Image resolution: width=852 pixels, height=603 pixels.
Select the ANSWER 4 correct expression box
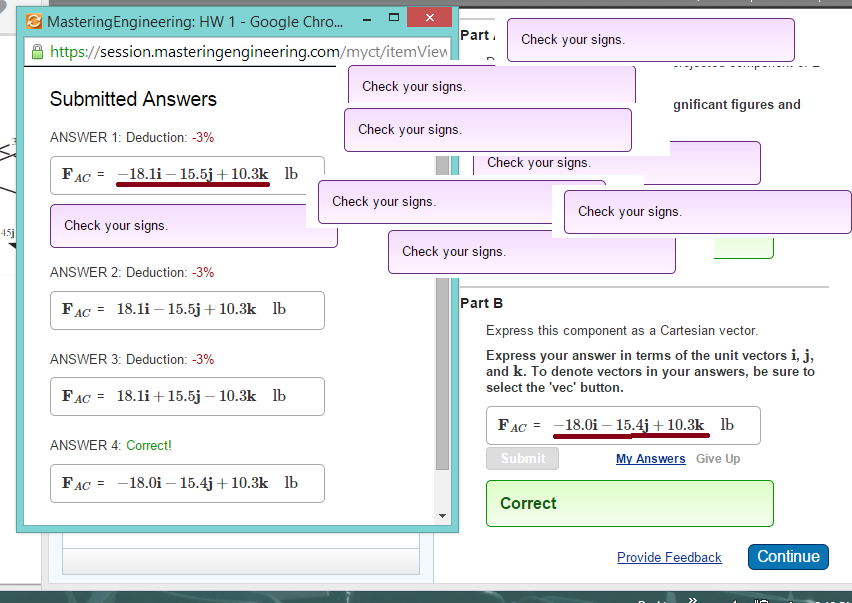(x=187, y=483)
